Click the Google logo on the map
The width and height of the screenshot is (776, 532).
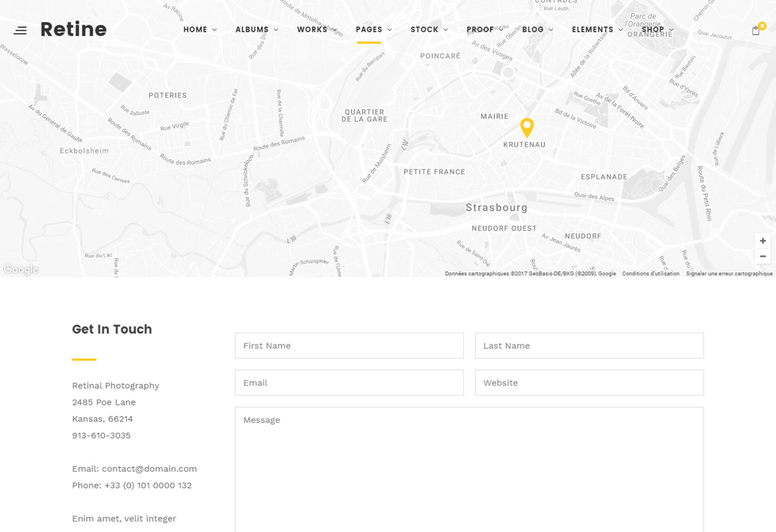point(21,269)
